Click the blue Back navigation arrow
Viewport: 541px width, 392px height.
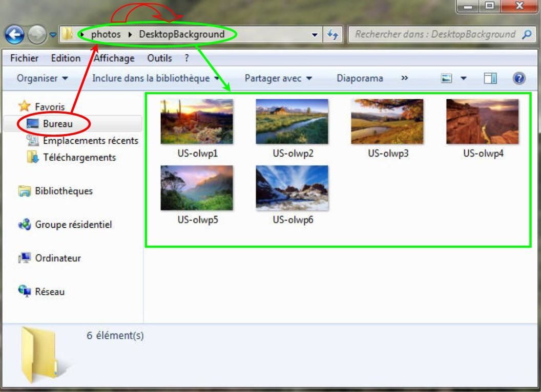[14, 34]
